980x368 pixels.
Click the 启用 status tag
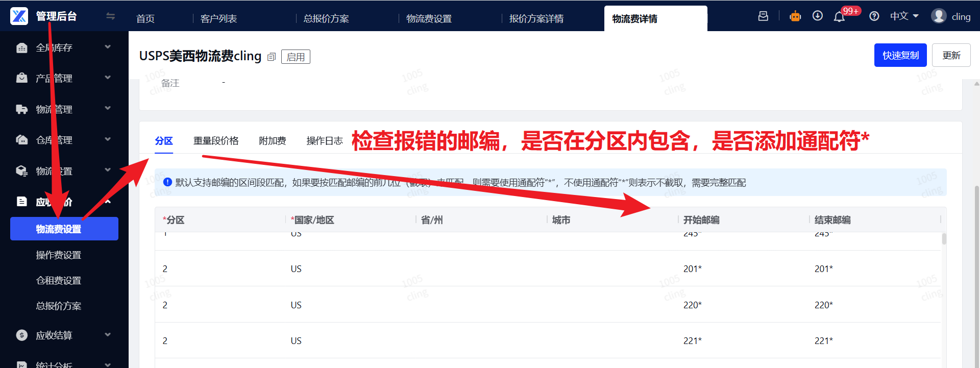(296, 57)
